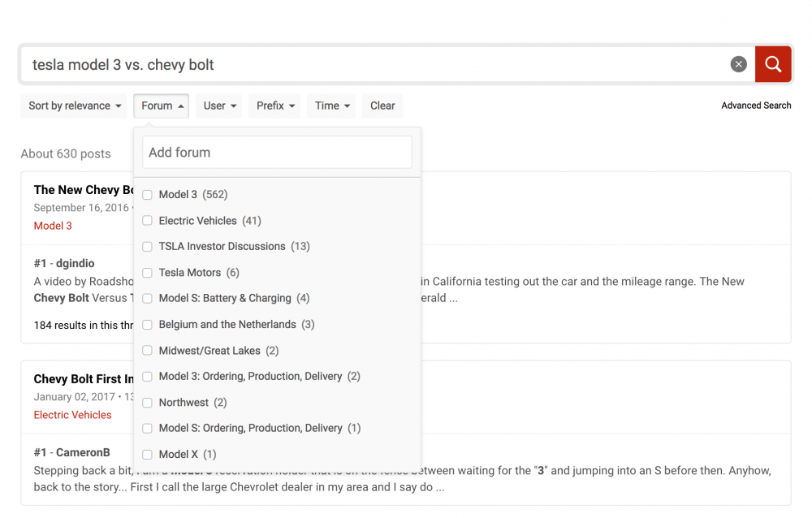Check the Model X (1) checkbox

[148, 455]
